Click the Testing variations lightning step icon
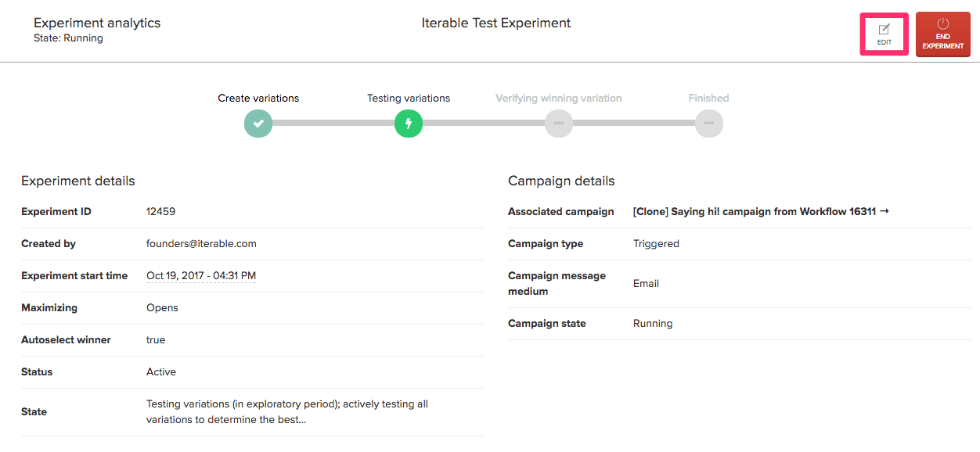Viewport: 980px width, 452px height. click(409, 124)
